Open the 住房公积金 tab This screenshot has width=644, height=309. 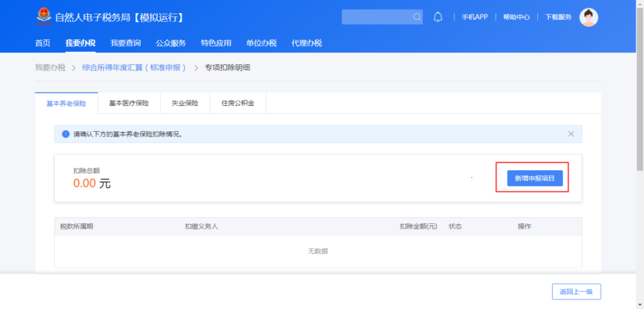[x=238, y=103]
